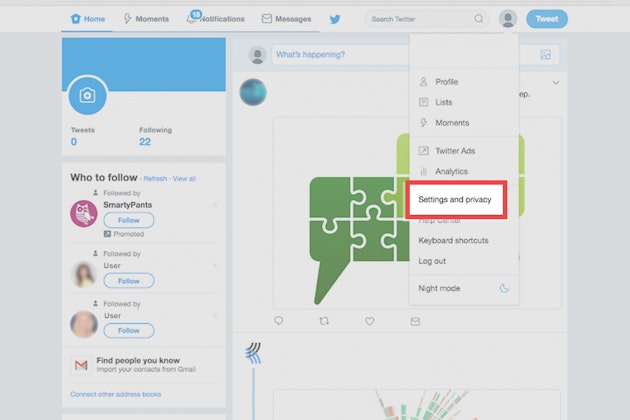Click View all in Who to follow

pos(184,178)
